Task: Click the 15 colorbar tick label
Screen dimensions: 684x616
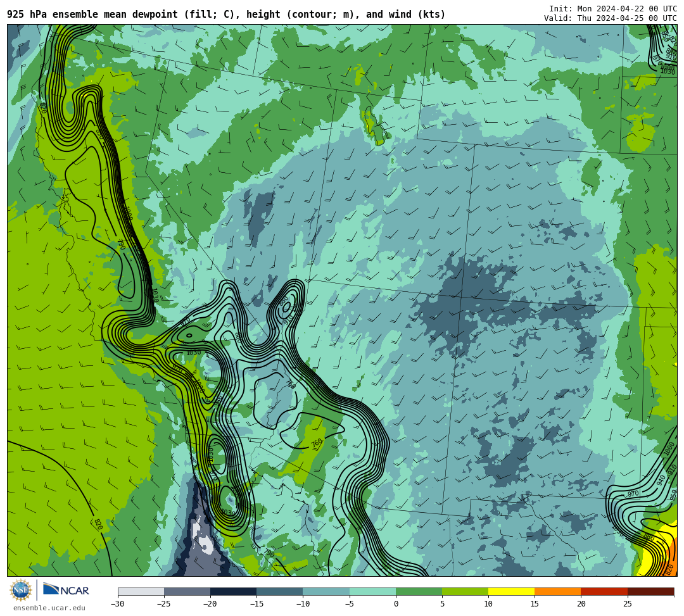Action: click(535, 604)
